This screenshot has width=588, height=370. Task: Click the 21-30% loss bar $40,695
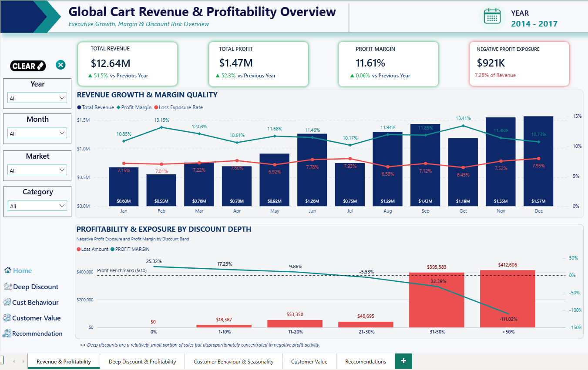[x=366, y=324]
